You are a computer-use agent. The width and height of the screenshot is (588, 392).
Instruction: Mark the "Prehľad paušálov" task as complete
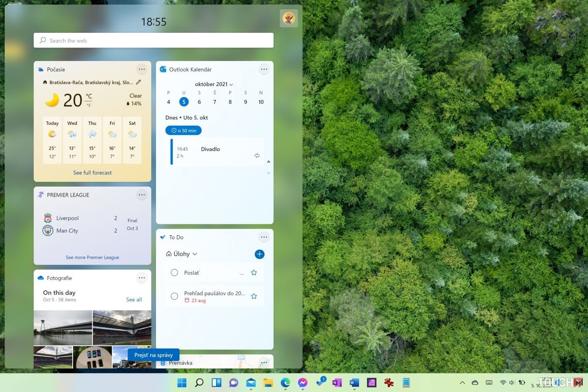pyautogui.click(x=174, y=296)
